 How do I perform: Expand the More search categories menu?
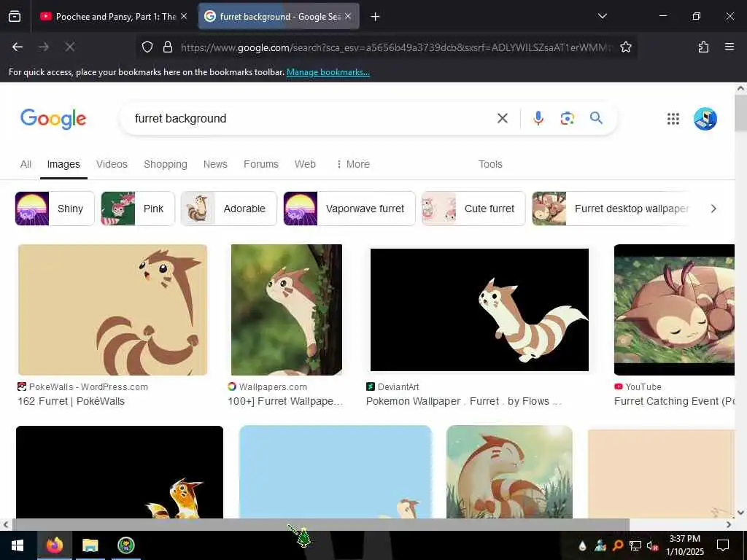[x=353, y=164]
